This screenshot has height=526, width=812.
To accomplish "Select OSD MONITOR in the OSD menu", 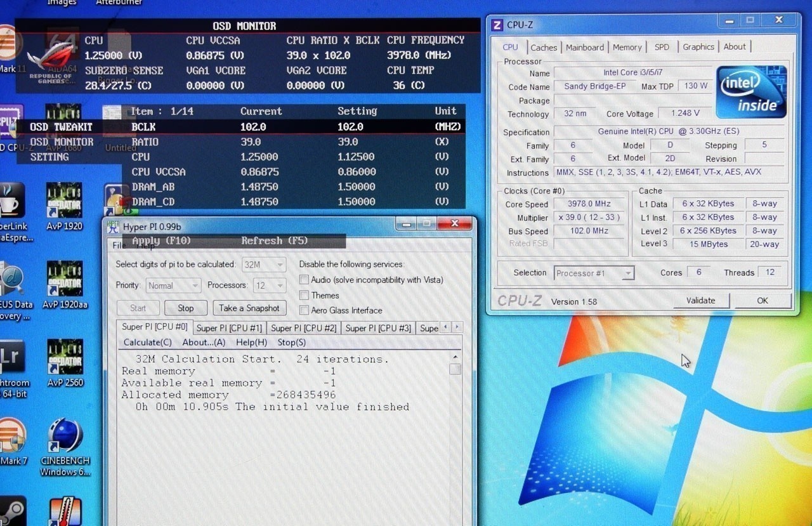I will point(62,142).
